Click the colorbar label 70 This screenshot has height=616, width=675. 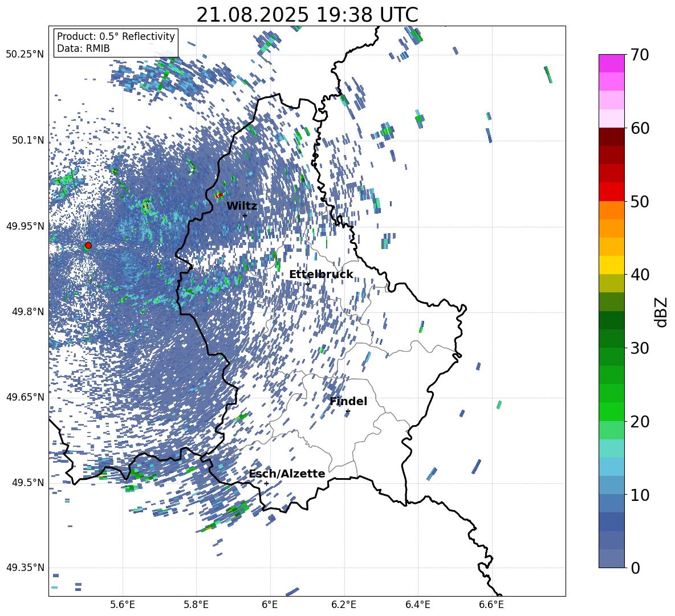640,55
